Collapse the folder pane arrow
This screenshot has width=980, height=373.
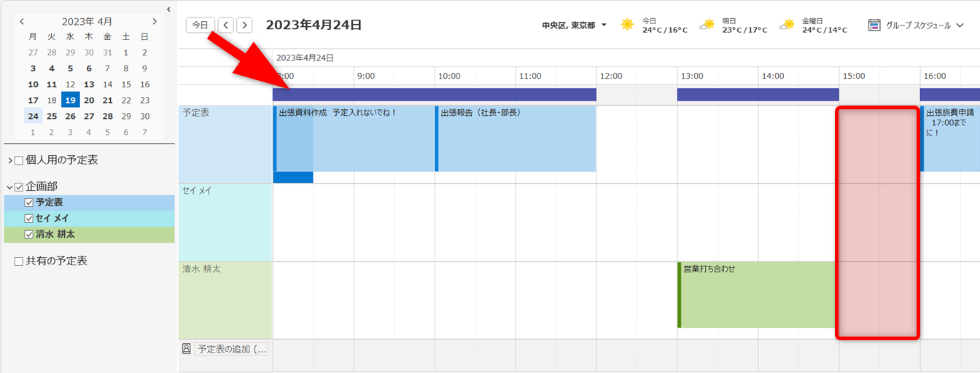click(x=168, y=9)
